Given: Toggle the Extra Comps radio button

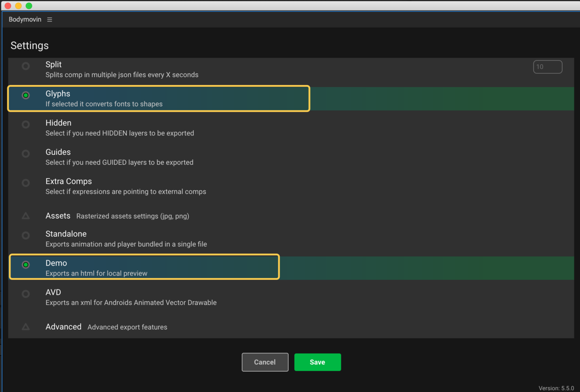Looking at the screenshot, I should 26,183.
